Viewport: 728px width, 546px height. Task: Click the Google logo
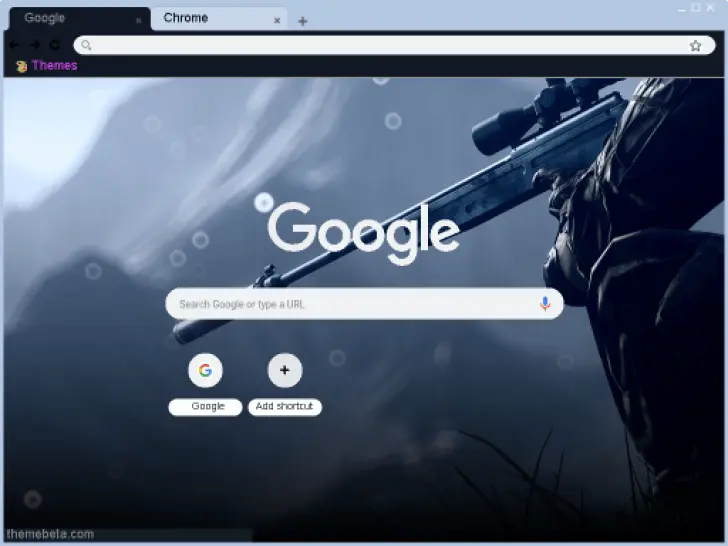point(364,232)
